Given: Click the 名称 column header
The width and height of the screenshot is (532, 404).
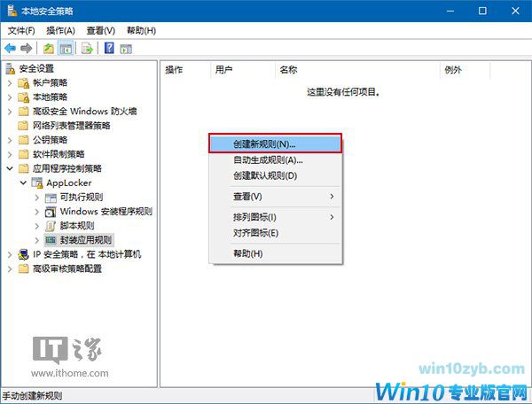Looking at the screenshot, I should coord(357,70).
